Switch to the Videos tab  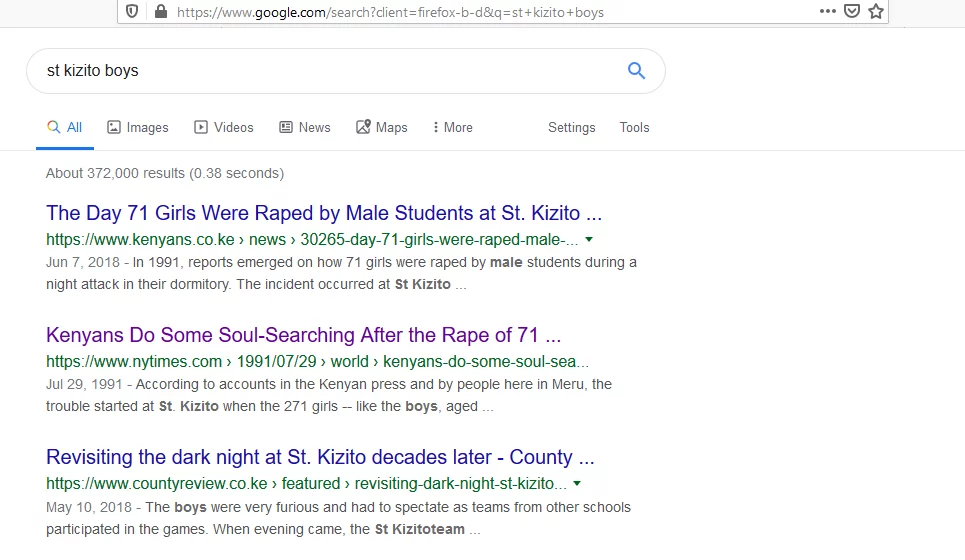tap(224, 127)
